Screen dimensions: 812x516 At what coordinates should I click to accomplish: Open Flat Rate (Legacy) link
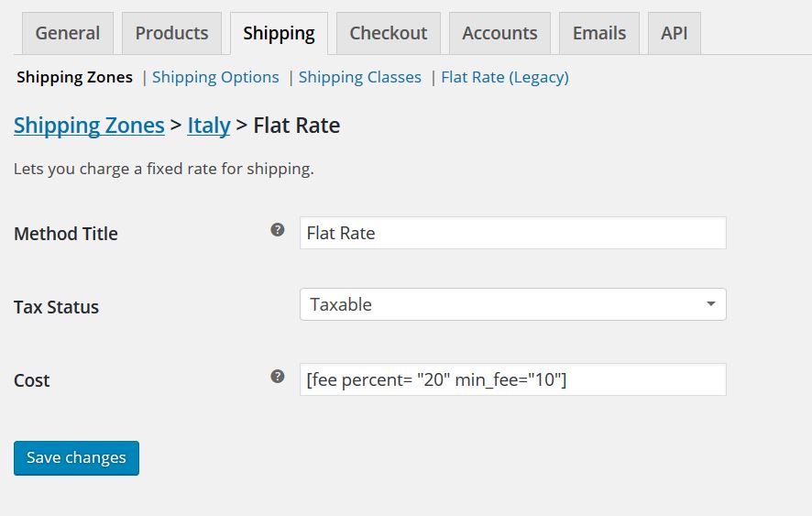point(505,77)
